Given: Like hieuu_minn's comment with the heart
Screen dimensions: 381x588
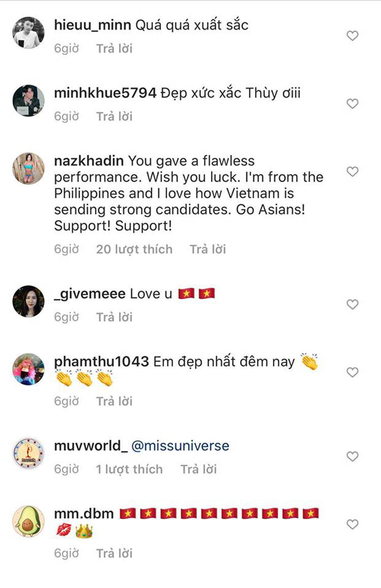Looking at the screenshot, I should (x=352, y=36).
